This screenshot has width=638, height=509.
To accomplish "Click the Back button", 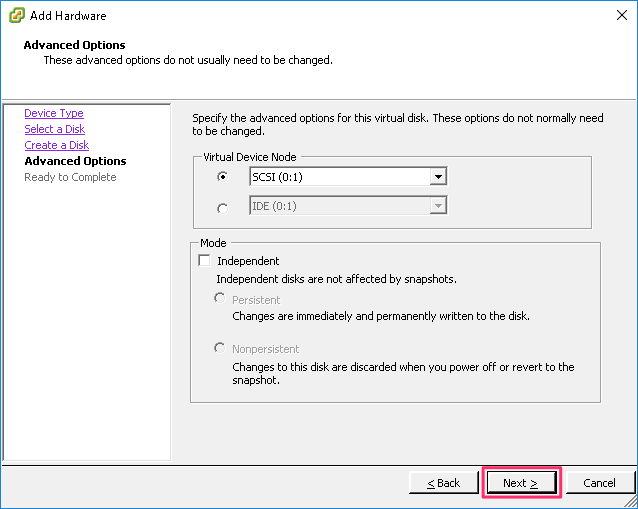I will [x=444, y=483].
